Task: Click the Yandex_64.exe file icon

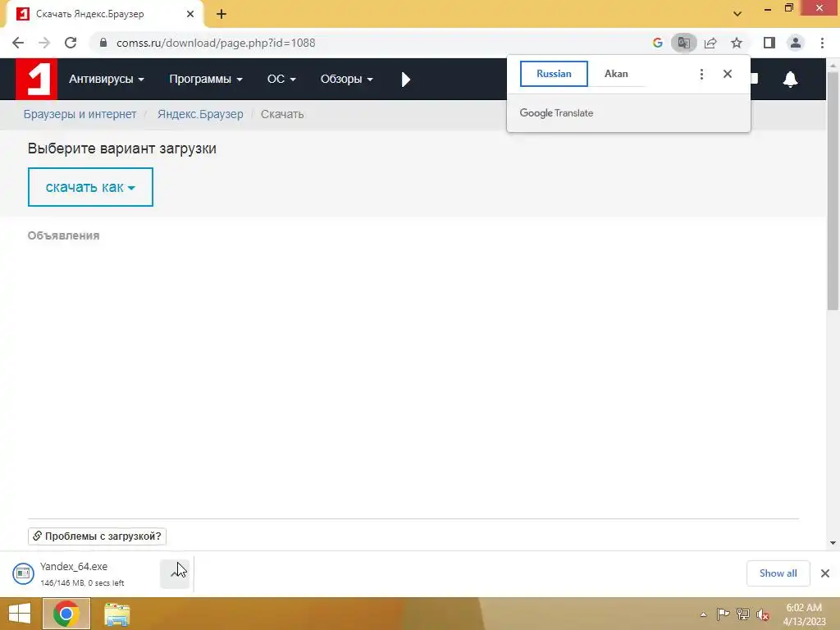Action: point(23,573)
